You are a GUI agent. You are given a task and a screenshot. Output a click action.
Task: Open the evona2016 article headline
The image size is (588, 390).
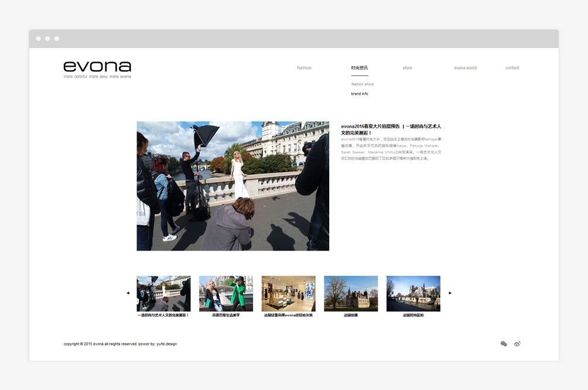[391, 129]
